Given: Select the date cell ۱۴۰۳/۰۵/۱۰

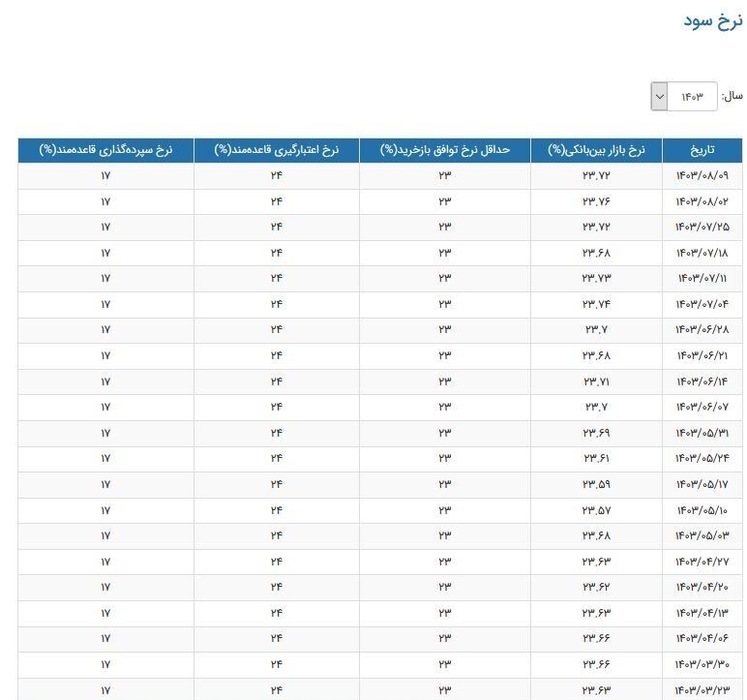Looking at the screenshot, I should pos(702,509).
